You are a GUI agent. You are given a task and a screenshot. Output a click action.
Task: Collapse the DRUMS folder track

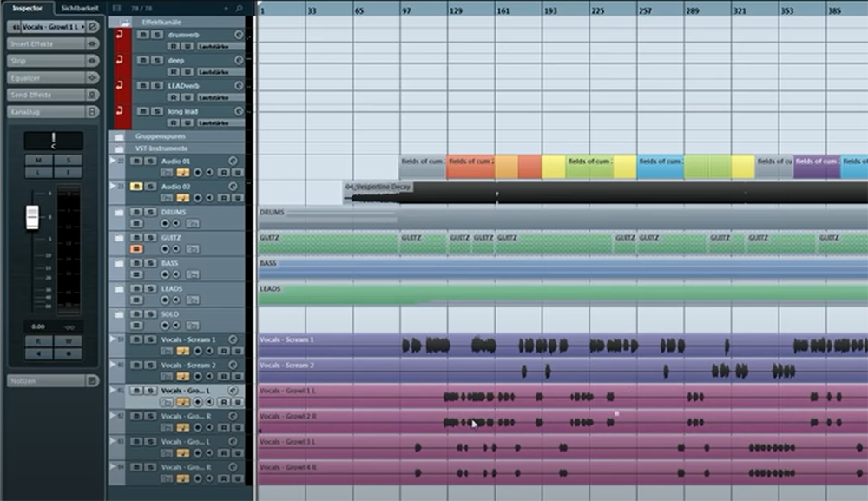[x=118, y=212]
